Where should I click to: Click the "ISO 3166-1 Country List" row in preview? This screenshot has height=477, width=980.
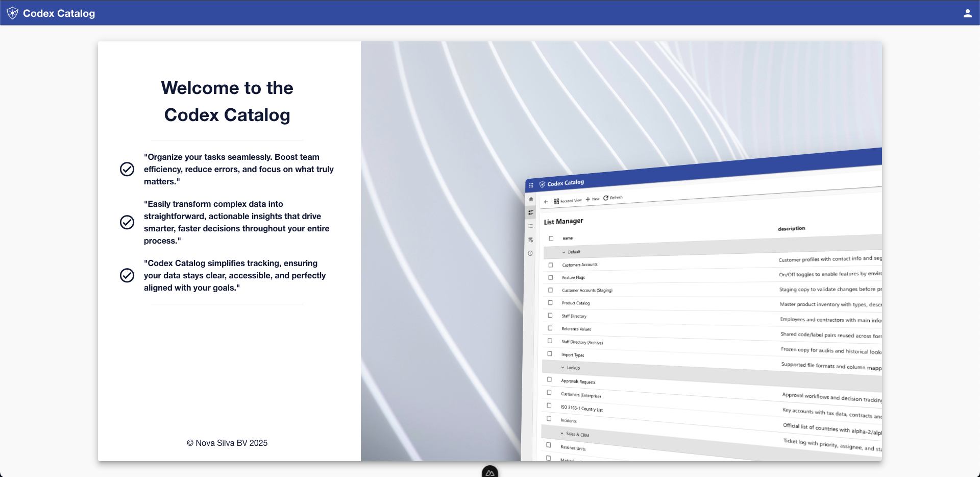(x=582, y=409)
